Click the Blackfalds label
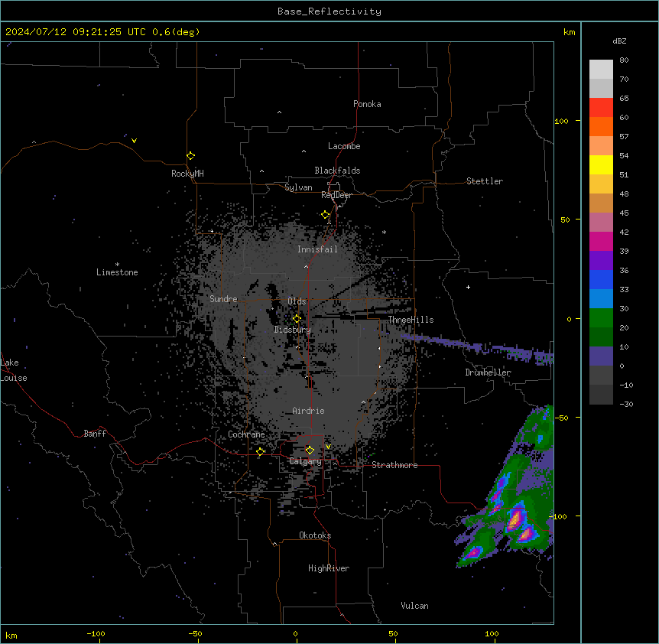 point(337,171)
